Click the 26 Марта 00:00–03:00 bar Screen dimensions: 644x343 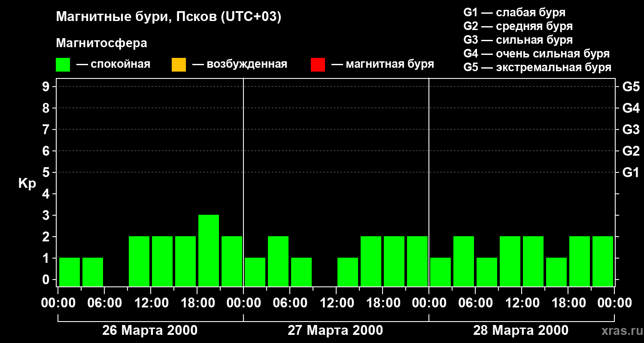70,272
